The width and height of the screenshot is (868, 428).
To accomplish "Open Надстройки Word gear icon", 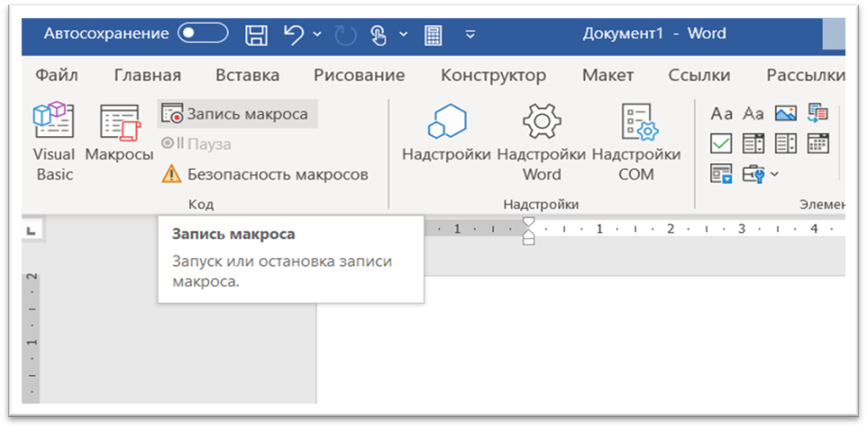I will click(542, 142).
